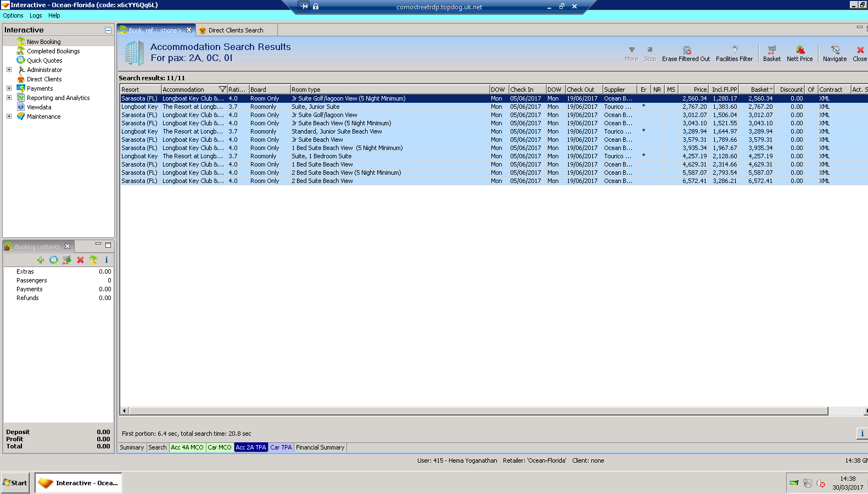Click the volume icon in the system tray
The width and height of the screenshot is (868, 494).
(x=821, y=483)
